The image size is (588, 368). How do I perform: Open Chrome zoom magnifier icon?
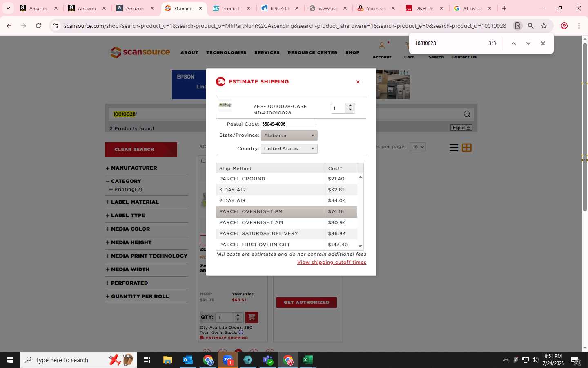point(531,26)
